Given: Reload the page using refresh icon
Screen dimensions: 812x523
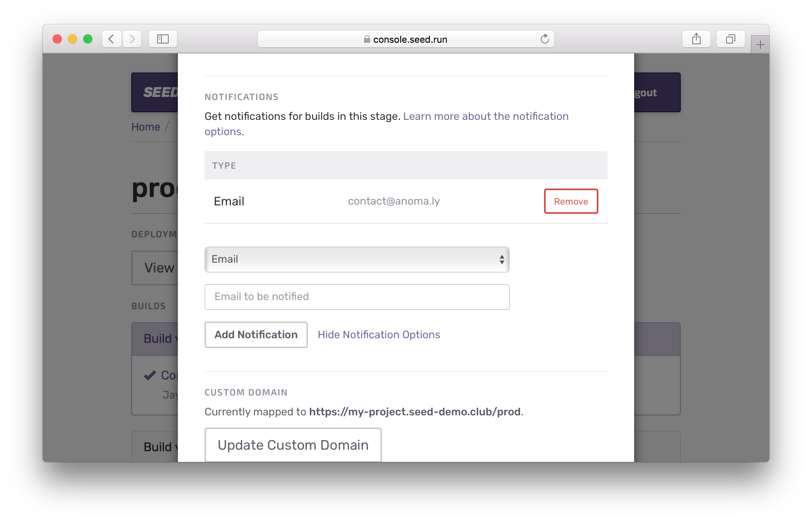Looking at the screenshot, I should click(545, 39).
